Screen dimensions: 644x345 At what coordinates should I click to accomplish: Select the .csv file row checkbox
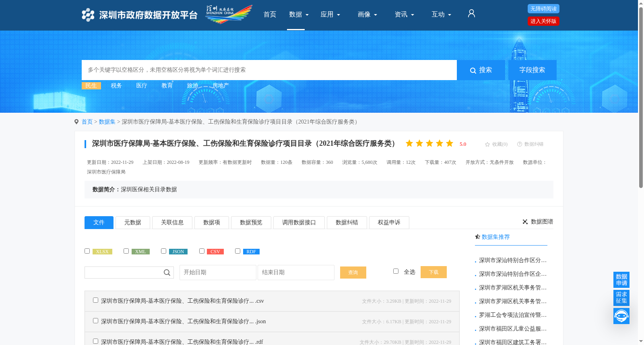pos(95,300)
